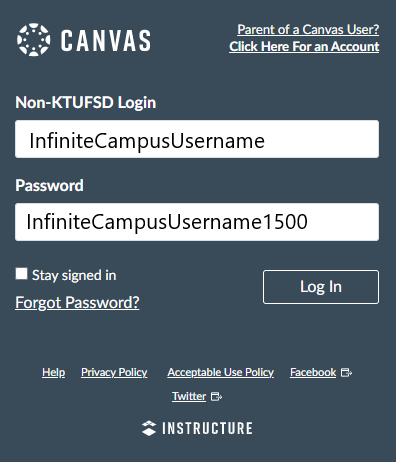Click the CANVAS wordmark text

click(x=106, y=40)
